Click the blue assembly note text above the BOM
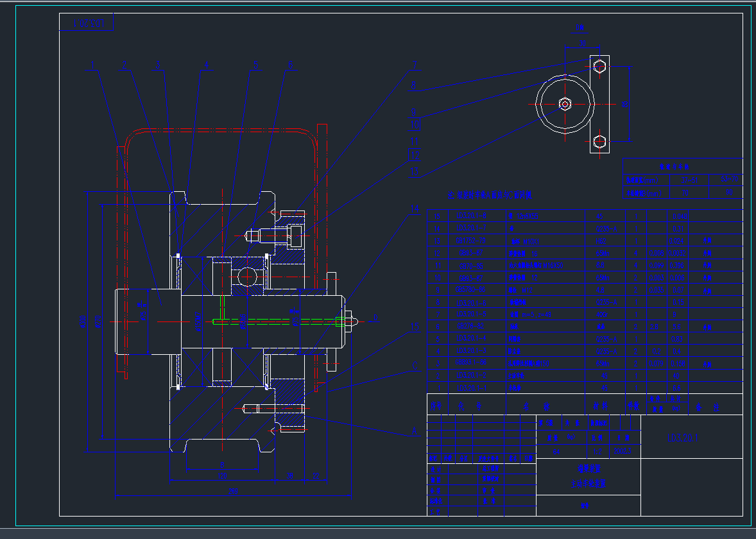The image size is (756, 539). point(490,195)
